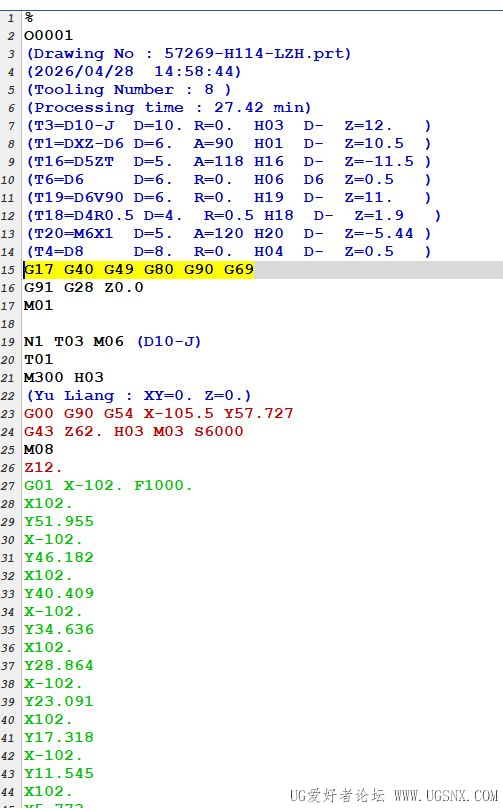
Task: Click the T6=D6 tool list row
Action: coord(228,180)
